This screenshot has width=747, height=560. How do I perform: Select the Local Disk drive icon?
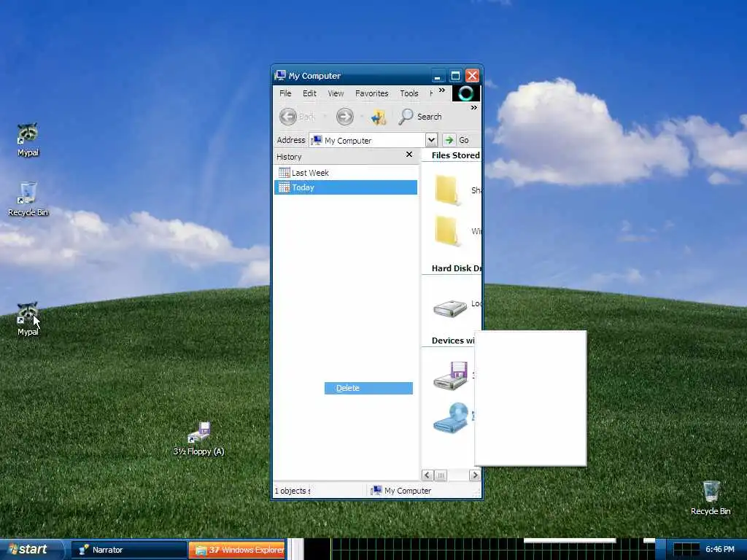(450, 308)
